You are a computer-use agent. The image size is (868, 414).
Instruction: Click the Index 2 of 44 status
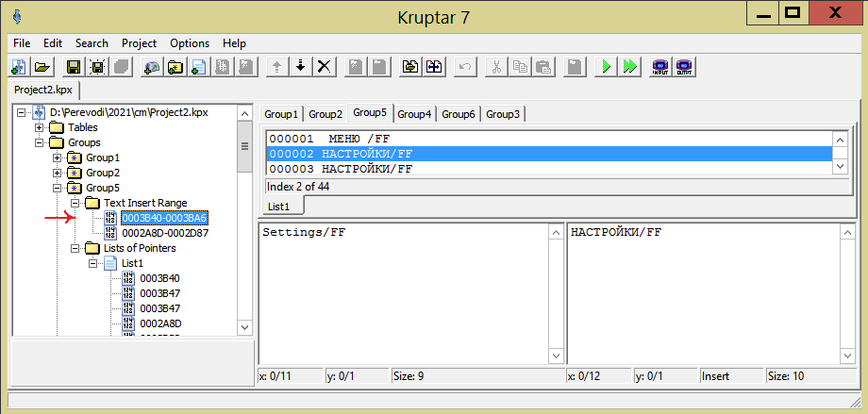[x=558, y=187]
